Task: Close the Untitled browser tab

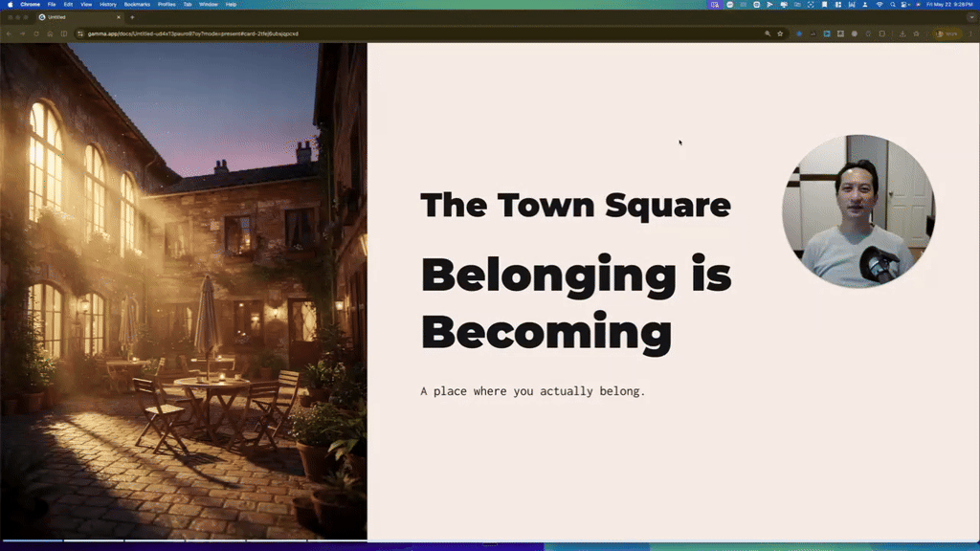Action: (118, 17)
